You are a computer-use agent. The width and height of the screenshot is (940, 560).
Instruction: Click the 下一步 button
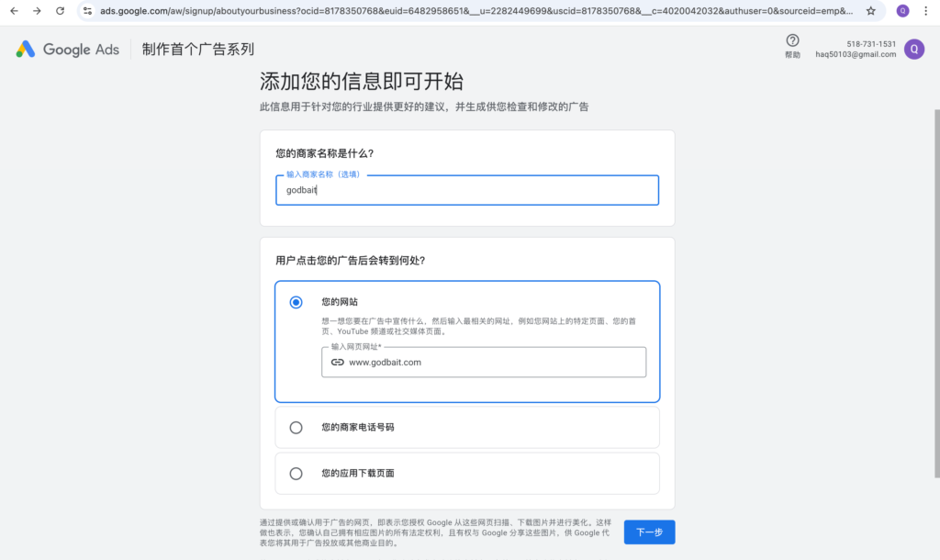tap(649, 532)
